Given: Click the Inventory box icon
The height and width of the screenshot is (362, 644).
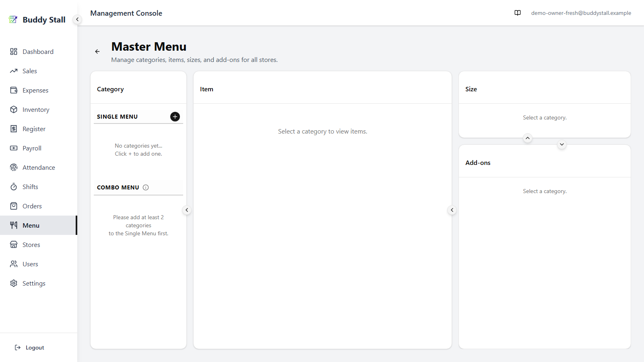Looking at the screenshot, I should (x=14, y=109).
